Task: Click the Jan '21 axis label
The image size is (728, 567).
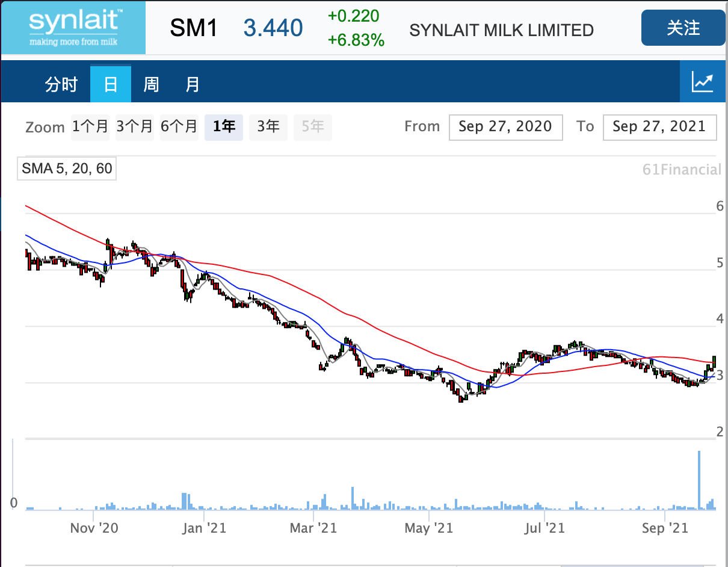Action: pos(205,528)
